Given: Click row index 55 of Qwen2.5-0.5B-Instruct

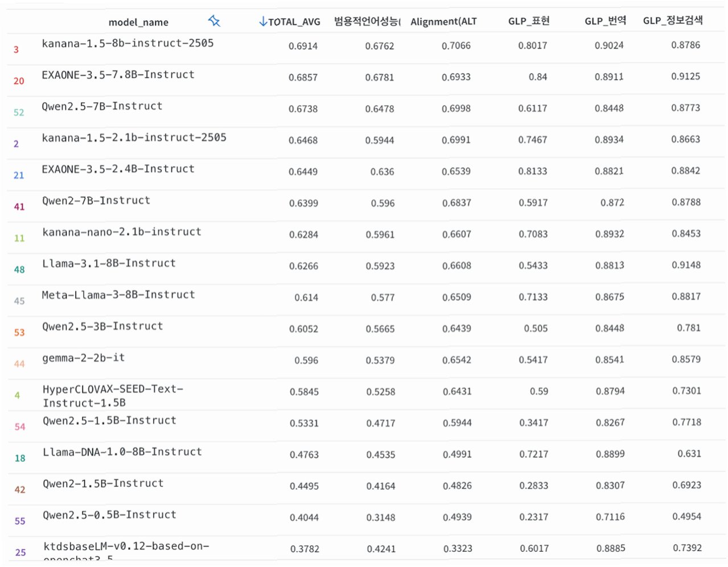Looking at the screenshot, I should (x=20, y=521).
